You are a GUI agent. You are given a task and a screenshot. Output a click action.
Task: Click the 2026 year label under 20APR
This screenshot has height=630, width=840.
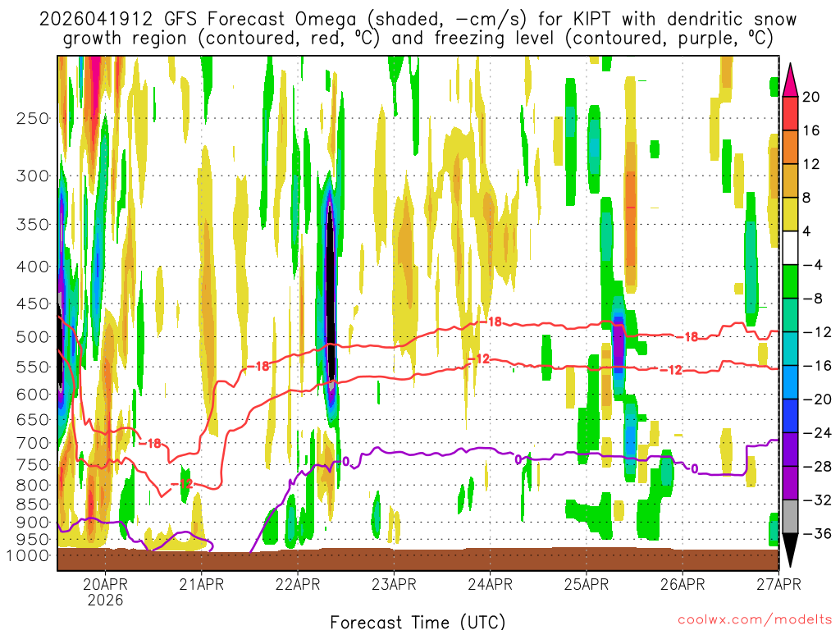pos(106,600)
